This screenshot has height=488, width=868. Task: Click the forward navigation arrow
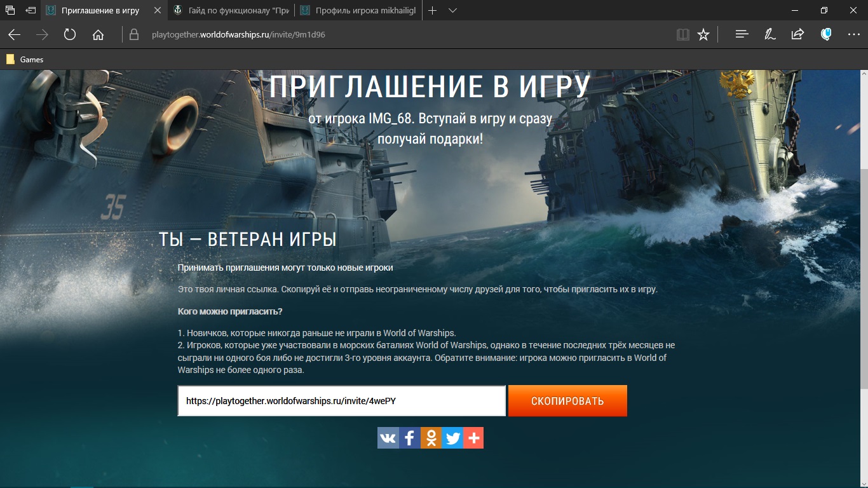pos(42,35)
